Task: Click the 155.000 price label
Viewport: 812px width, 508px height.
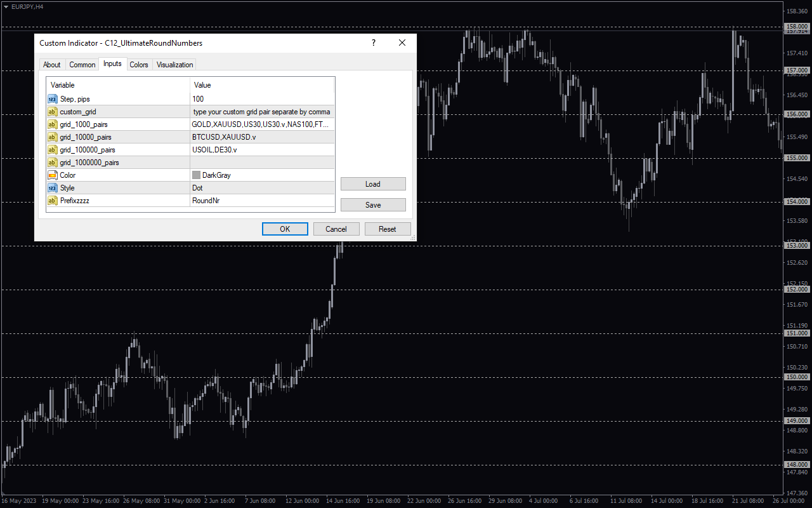Action: pos(797,158)
